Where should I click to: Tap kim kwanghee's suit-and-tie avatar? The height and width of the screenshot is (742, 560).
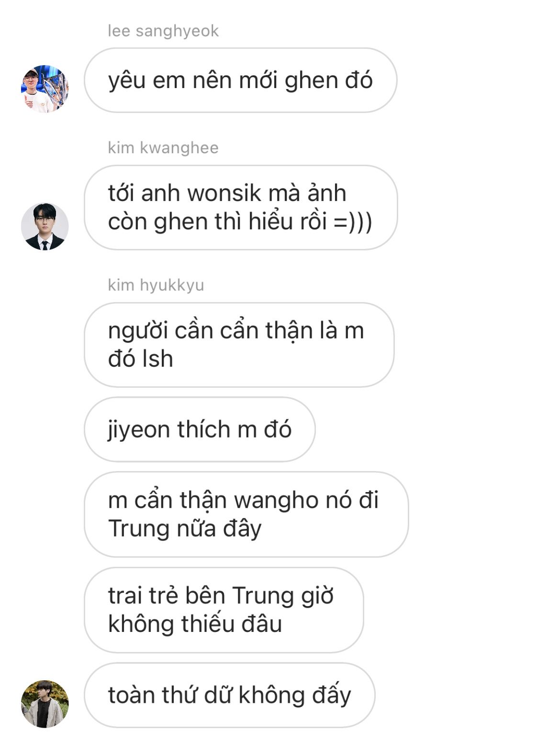coord(45,226)
